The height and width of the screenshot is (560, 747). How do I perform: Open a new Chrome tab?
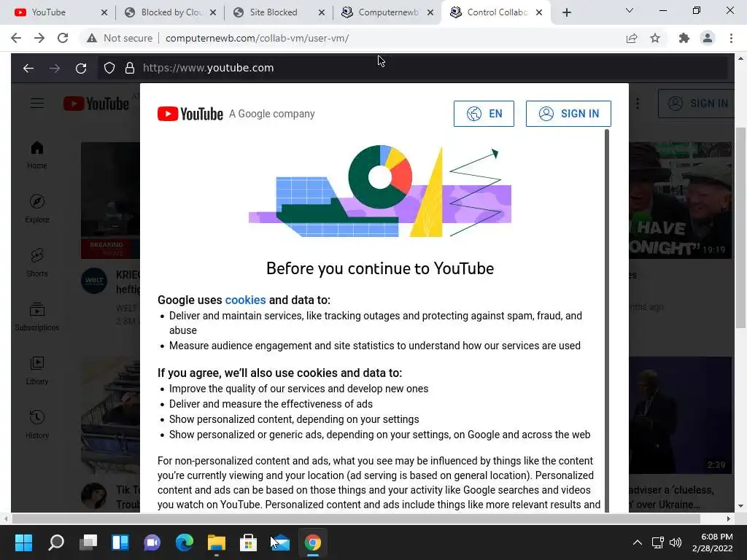tap(566, 12)
